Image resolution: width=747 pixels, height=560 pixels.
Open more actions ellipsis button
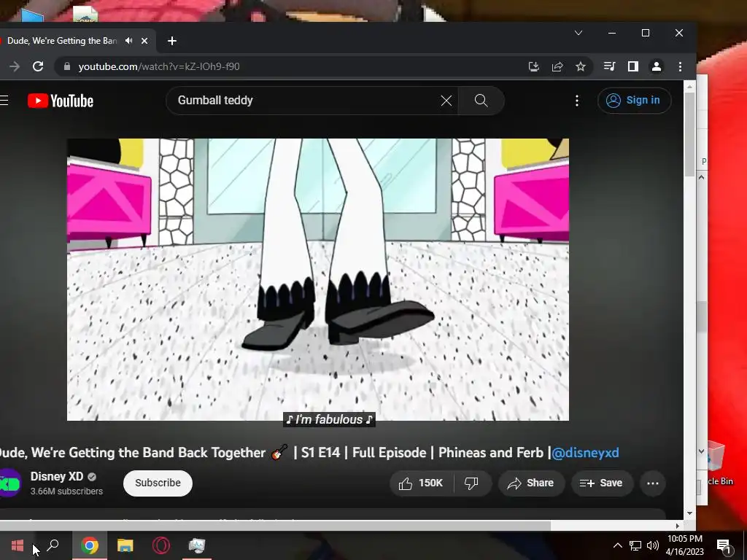click(653, 483)
